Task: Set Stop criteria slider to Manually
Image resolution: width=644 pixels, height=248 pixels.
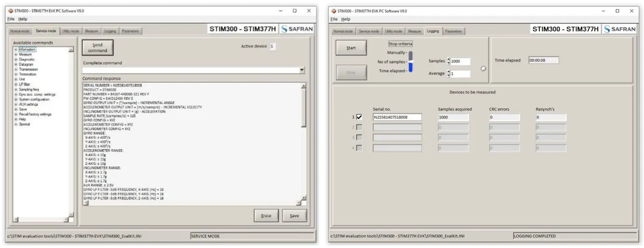Action: click(x=410, y=53)
